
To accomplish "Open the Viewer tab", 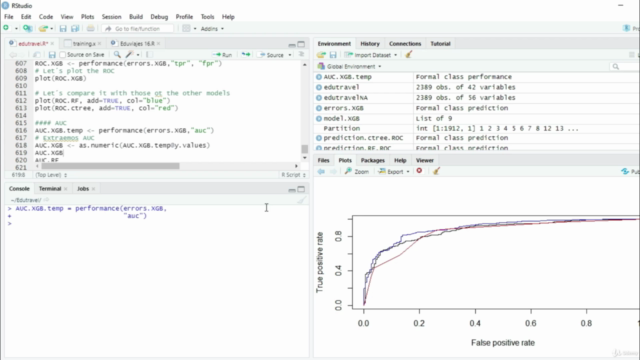I will (x=424, y=160).
